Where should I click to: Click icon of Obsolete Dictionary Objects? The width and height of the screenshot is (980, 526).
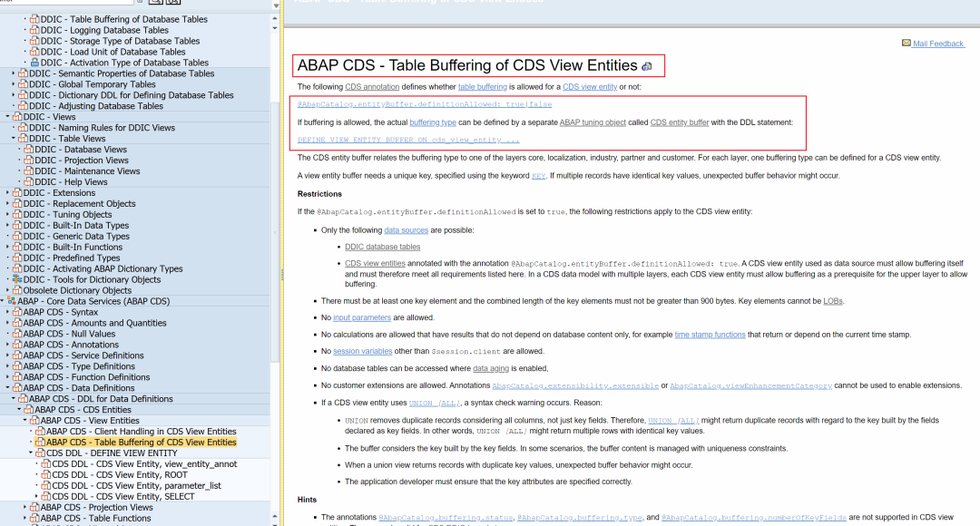17,290
